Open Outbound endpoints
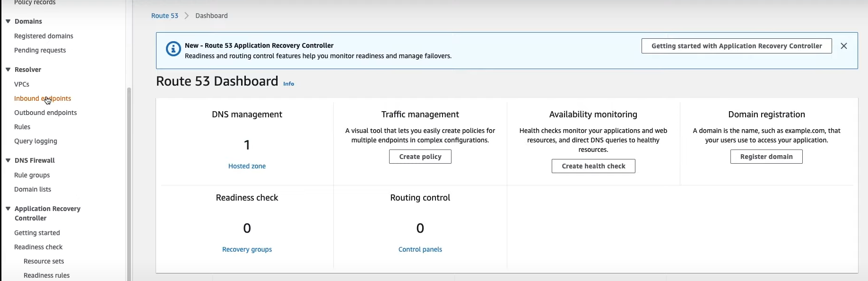868x281 pixels. pyautogui.click(x=45, y=113)
